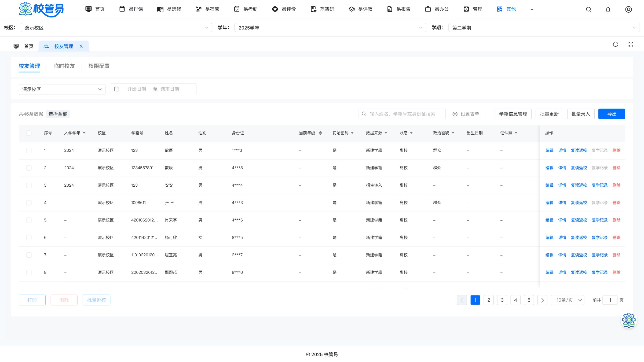This screenshot has height=362, width=644.
Task: Refresh the page with reload icon
Action: (616, 44)
